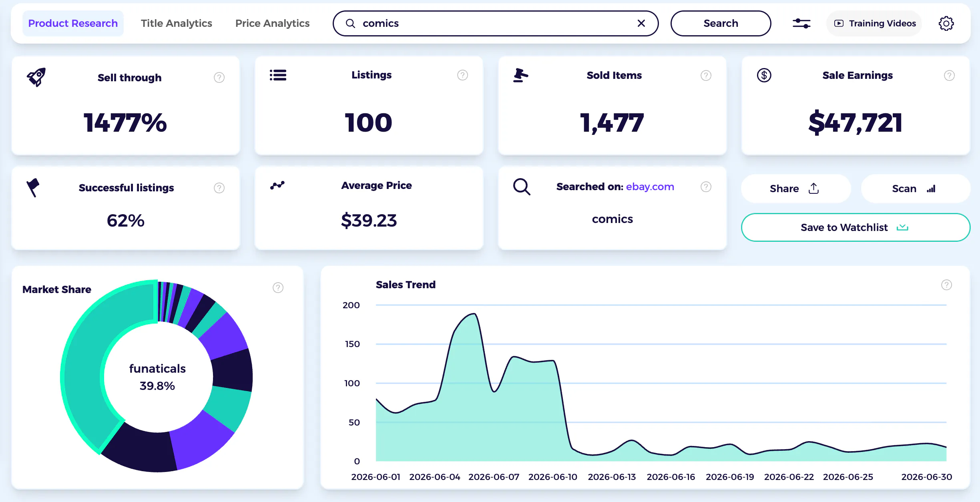Click the Sell through rocket icon
Image resolution: width=980 pixels, height=502 pixels.
(36, 77)
